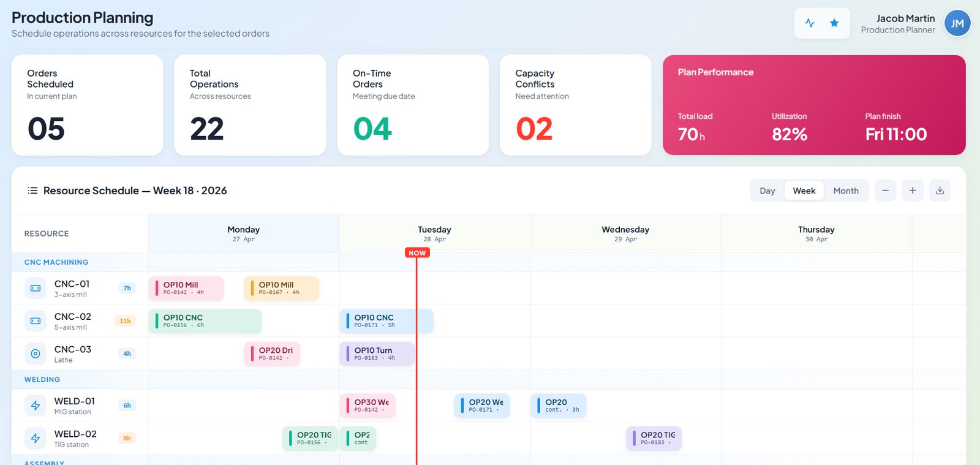Click the Fri 11:00 plan finish value
Screen dimensions: 980x465
point(896,134)
